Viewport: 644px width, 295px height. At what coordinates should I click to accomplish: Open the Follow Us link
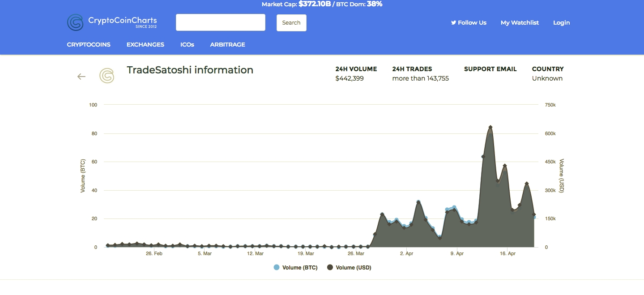tap(469, 23)
